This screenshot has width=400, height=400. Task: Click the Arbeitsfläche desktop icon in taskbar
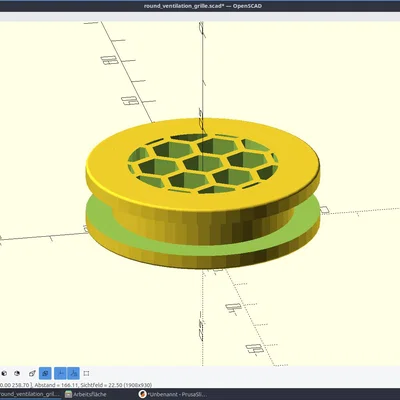(x=68, y=394)
